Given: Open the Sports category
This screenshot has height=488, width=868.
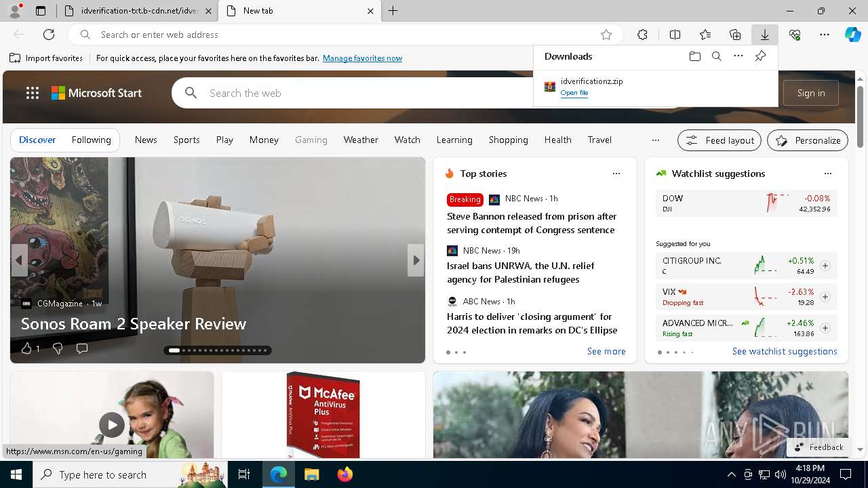Looking at the screenshot, I should point(186,140).
